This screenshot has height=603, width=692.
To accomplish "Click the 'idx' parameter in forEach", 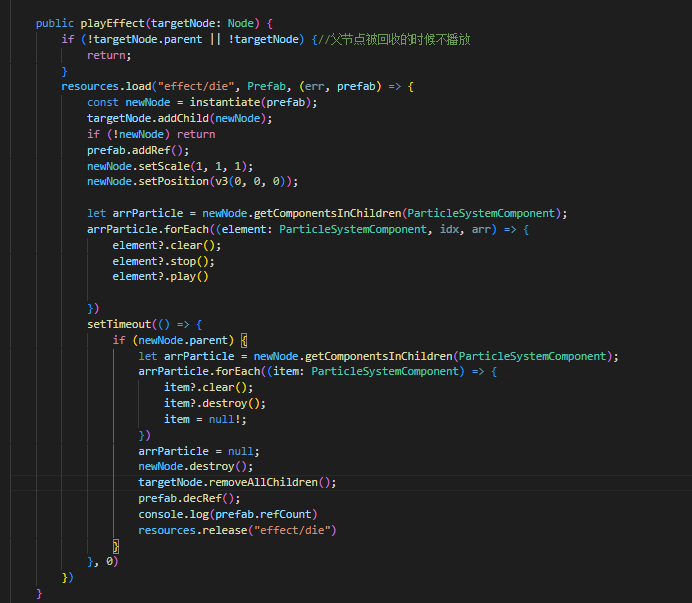I will tap(449, 230).
